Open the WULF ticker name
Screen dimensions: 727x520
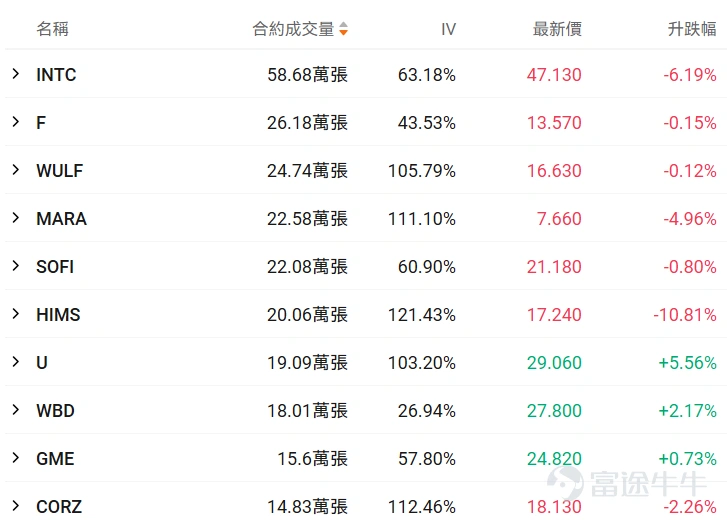[59, 171]
